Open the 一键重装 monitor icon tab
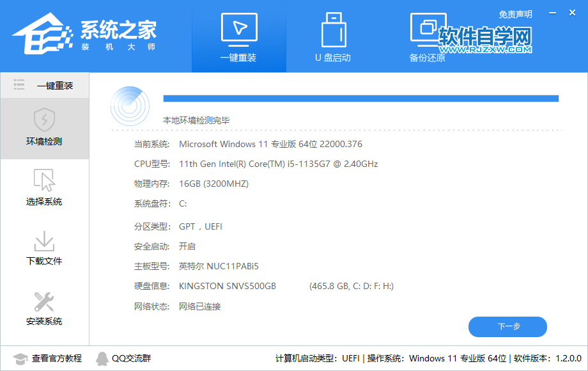This screenshot has width=588, height=371. click(x=238, y=29)
